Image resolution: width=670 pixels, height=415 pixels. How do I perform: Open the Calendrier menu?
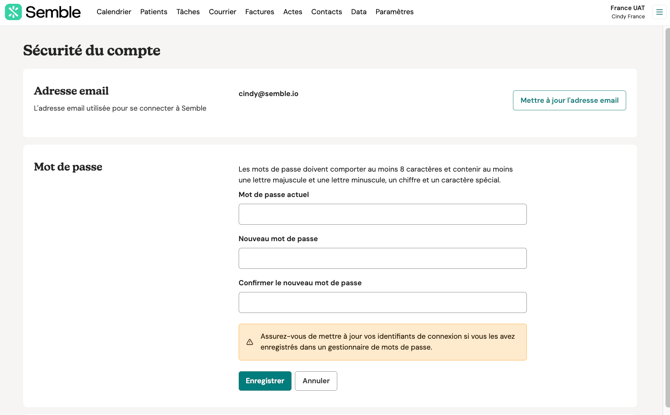114,12
